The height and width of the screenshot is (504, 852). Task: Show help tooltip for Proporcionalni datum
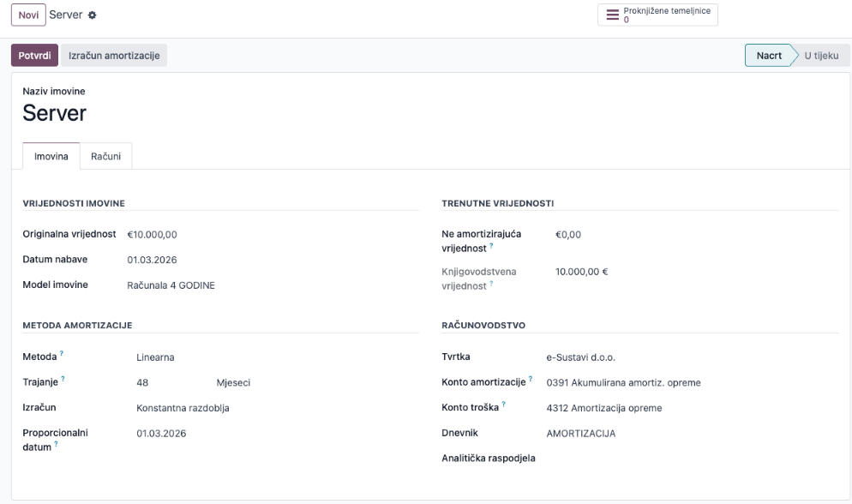pyautogui.click(x=56, y=444)
